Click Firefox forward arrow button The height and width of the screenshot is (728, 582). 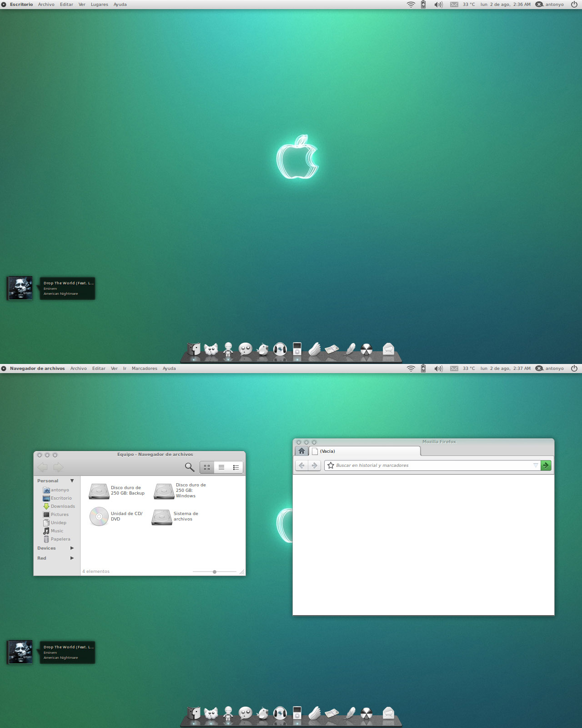coord(315,465)
